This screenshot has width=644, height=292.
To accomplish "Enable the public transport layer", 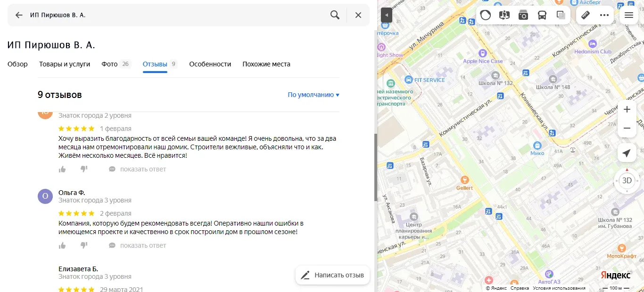I will (x=542, y=15).
